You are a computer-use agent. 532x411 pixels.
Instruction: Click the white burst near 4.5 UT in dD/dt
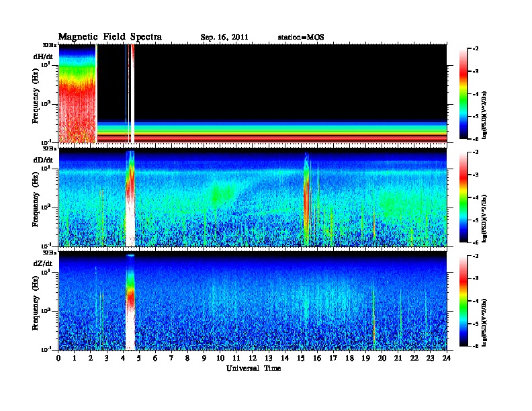coord(130,222)
